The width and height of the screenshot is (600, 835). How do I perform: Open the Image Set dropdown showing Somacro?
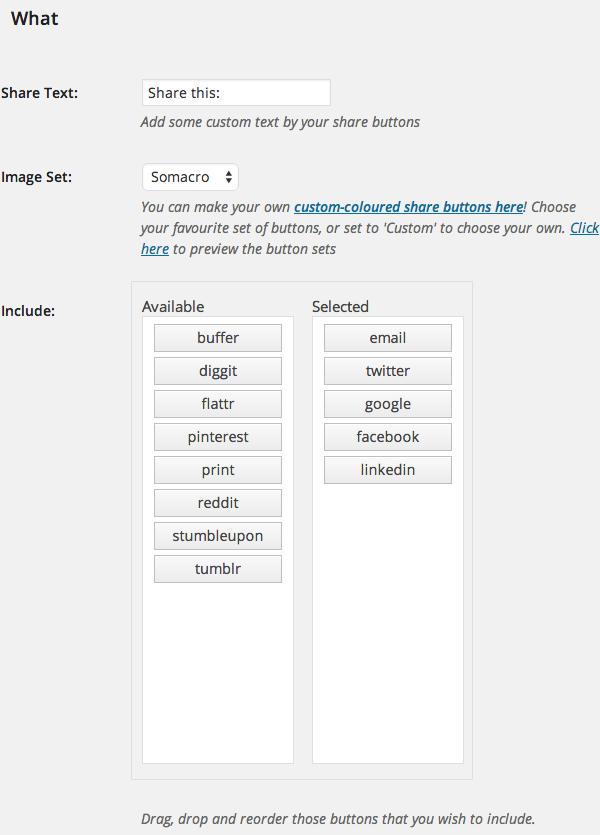pyautogui.click(x=190, y=177)
